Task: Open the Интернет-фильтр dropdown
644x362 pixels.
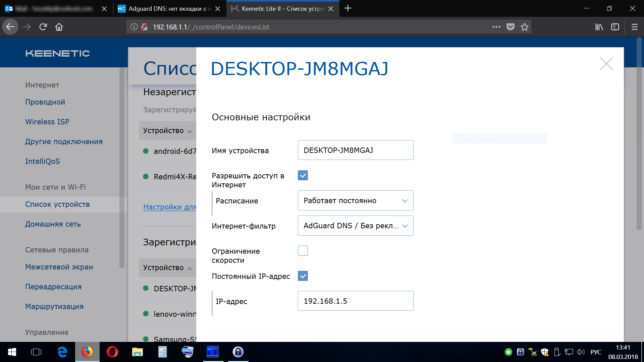Action: tap(356, 226)
